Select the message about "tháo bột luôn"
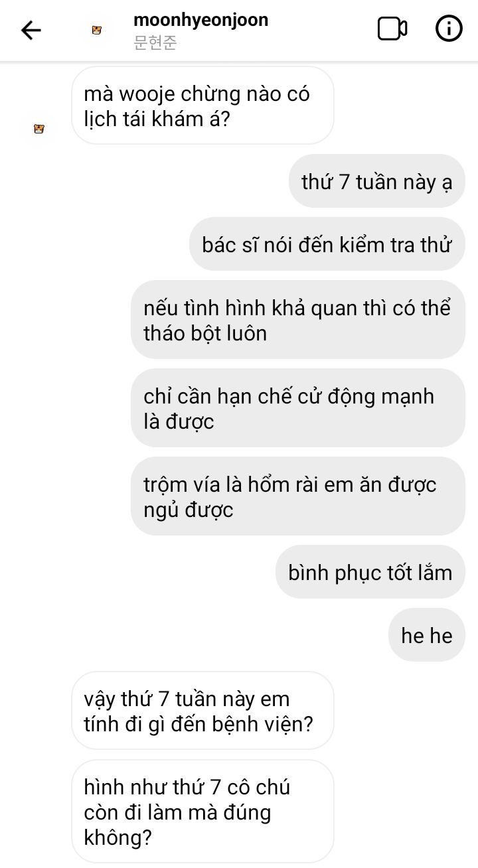 click(x=297, y=321)
